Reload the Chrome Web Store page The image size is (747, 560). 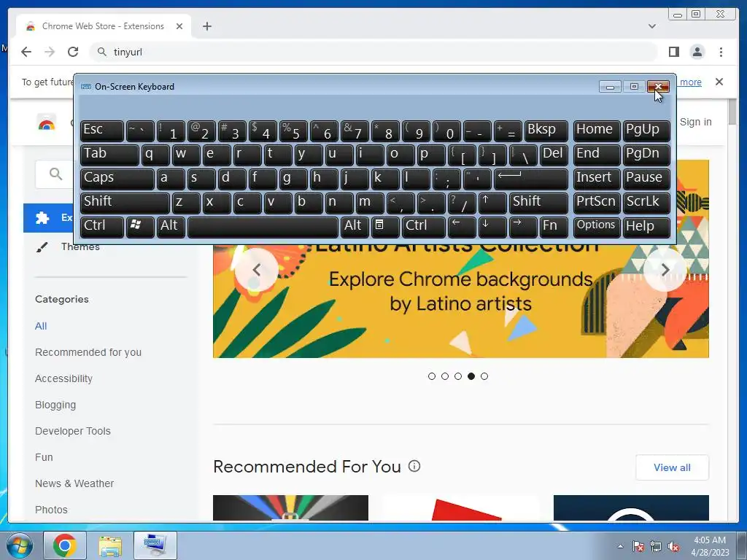click(73, 52)
